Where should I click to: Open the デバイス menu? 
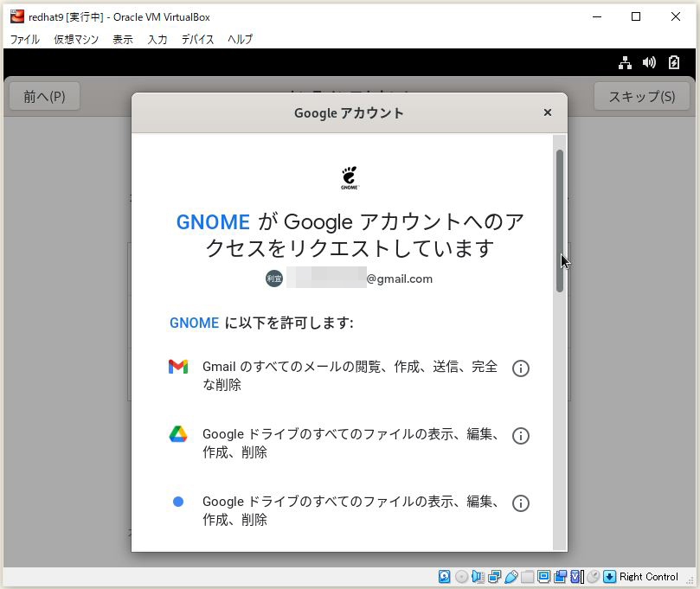pyautogui.click(x=198, y=39)
